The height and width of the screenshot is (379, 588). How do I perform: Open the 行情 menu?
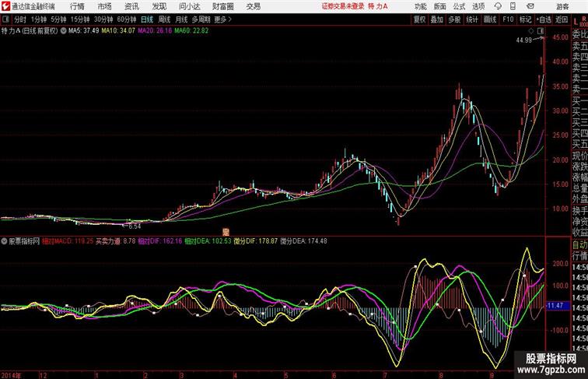[x=77, y=6]
